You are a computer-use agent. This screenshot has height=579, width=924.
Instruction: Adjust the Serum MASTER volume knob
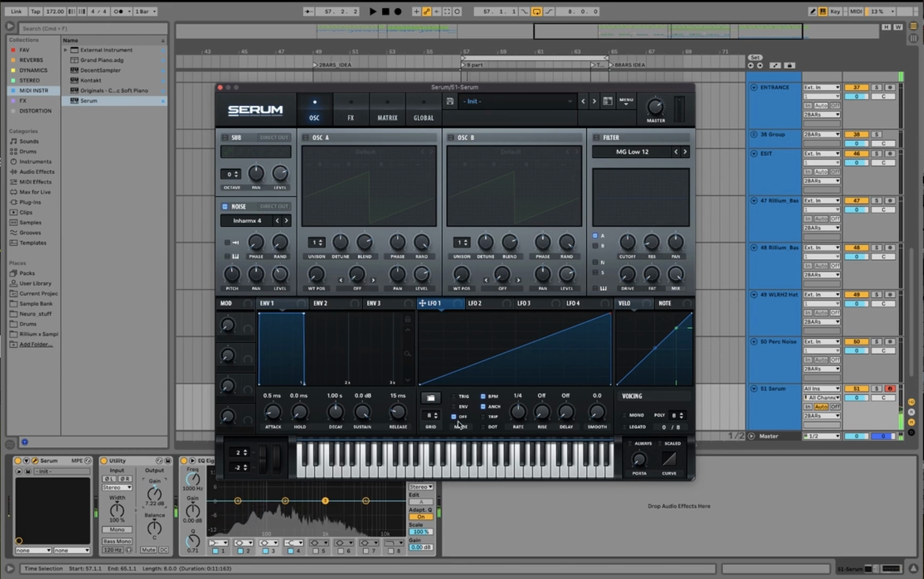point(655,107)
